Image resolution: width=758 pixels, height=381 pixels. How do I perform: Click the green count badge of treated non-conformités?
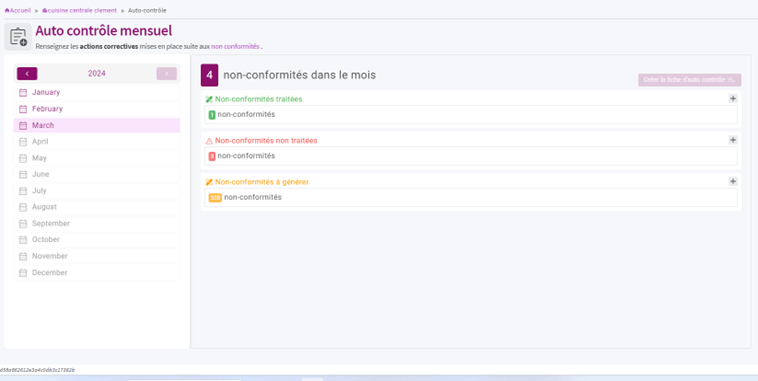pyautogui.click(x=212, y=115)
